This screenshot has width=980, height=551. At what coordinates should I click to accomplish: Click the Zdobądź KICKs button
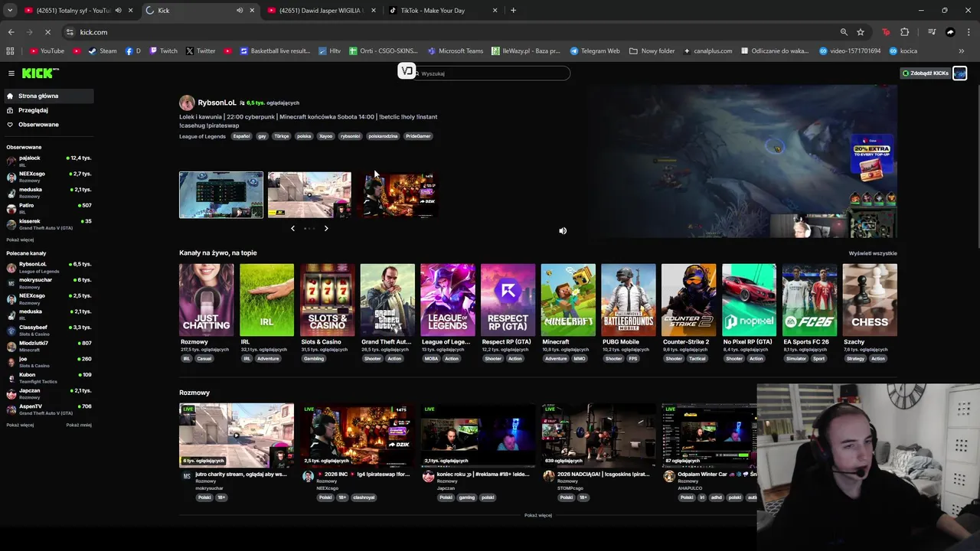pos(926,73)
